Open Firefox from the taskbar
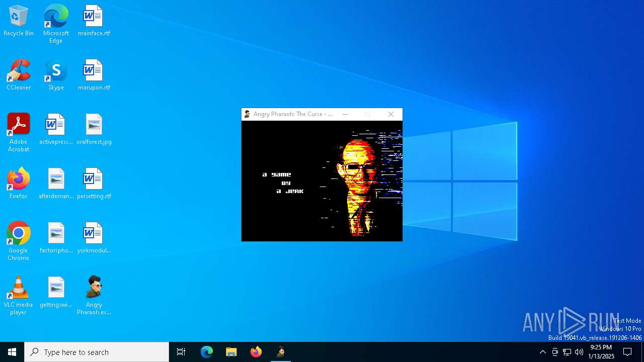The width and height of the screenshot is (644, 362). 256,352
